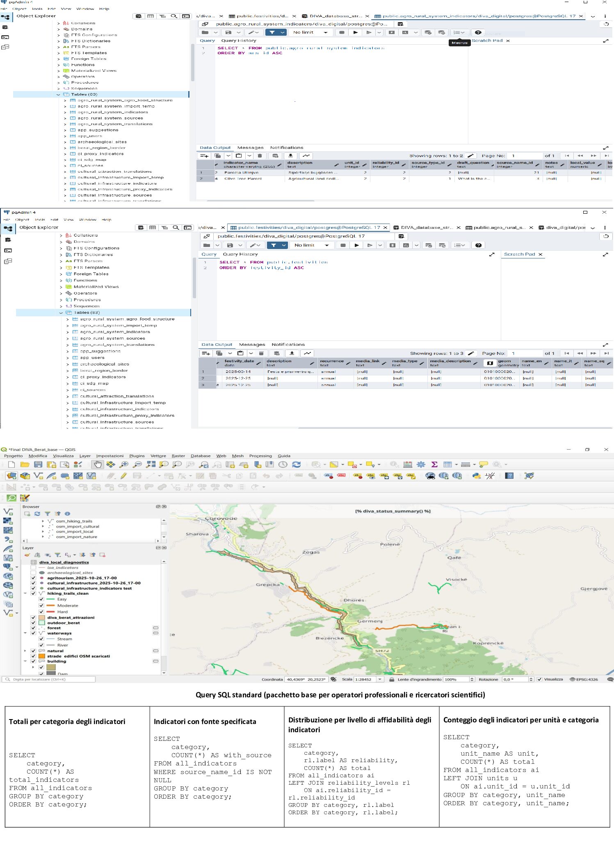Image resolution: width=614 pixels, height=868 pixels.
Task: Select the Pan Map hand tool in QGIS
Action: pos(97,464)
